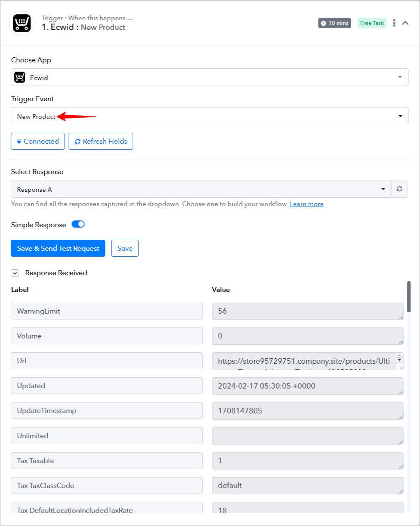
Task: Click the UpdateTimestamp value field
Action: click(x=308, y=411)
